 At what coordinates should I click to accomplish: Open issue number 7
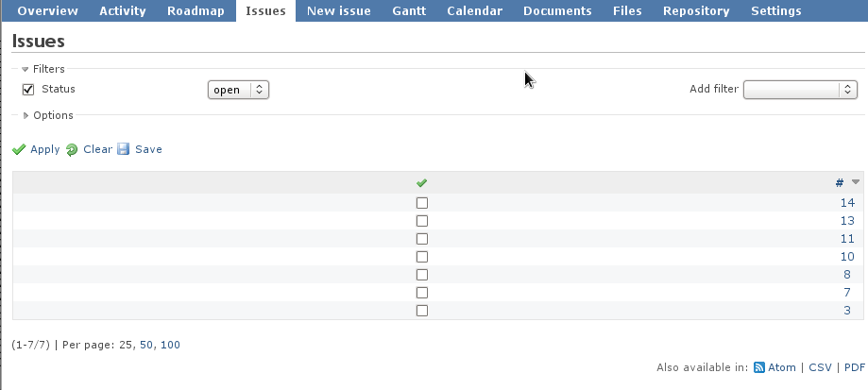[847, 293]
